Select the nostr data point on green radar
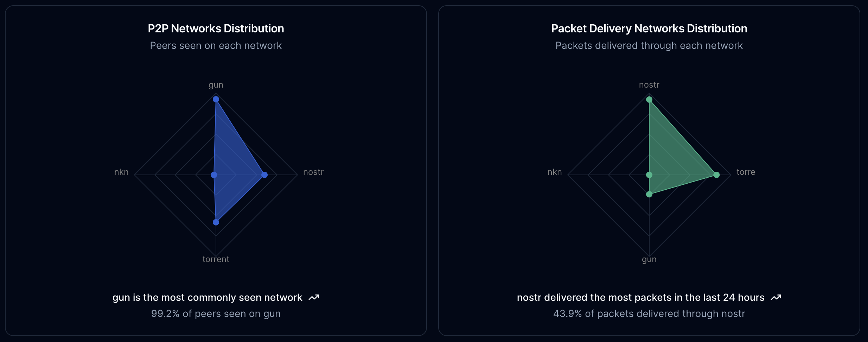Viewport: 868px width, 342px height. tap(649, 100)
